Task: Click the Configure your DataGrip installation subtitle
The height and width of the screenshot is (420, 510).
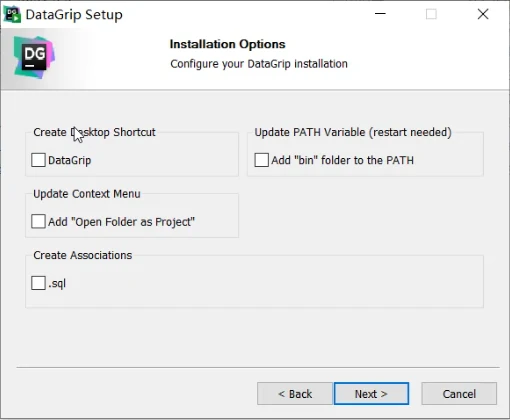Action: (x=259, y=64)
